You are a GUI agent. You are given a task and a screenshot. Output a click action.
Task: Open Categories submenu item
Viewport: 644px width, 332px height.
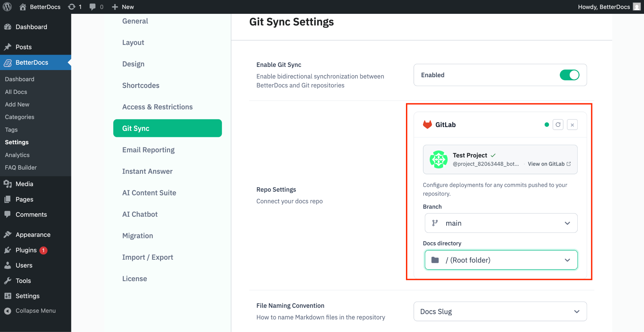click(19, 117)
